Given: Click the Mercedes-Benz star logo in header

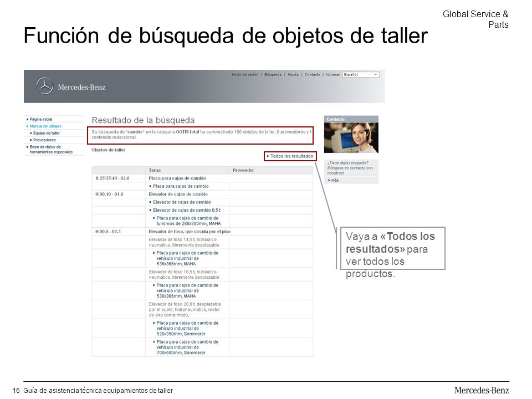Looking at the screenshot, I should [44, 86].
